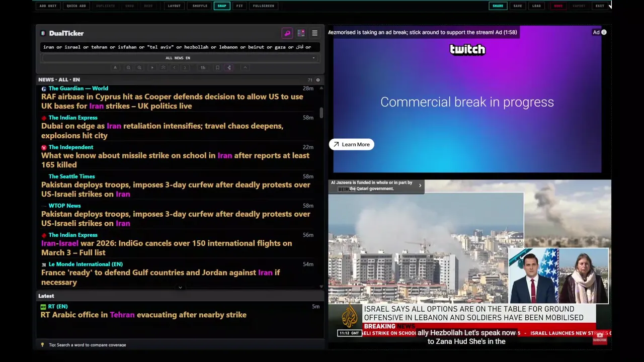Click Le Monde source icon
This screenshot has width=644, height=362.
pyautogui.click(x=44, y=264)
